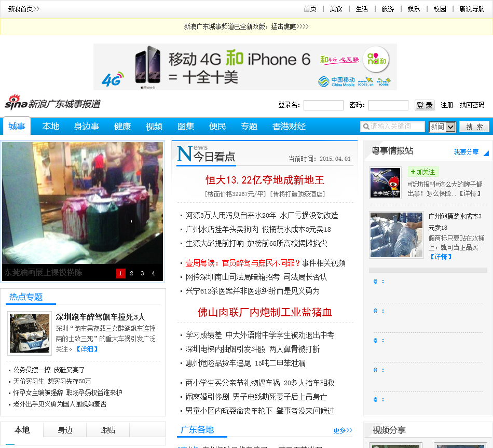Open the 注册 register link
Screen dimensions: 493x448
(447, 105)
